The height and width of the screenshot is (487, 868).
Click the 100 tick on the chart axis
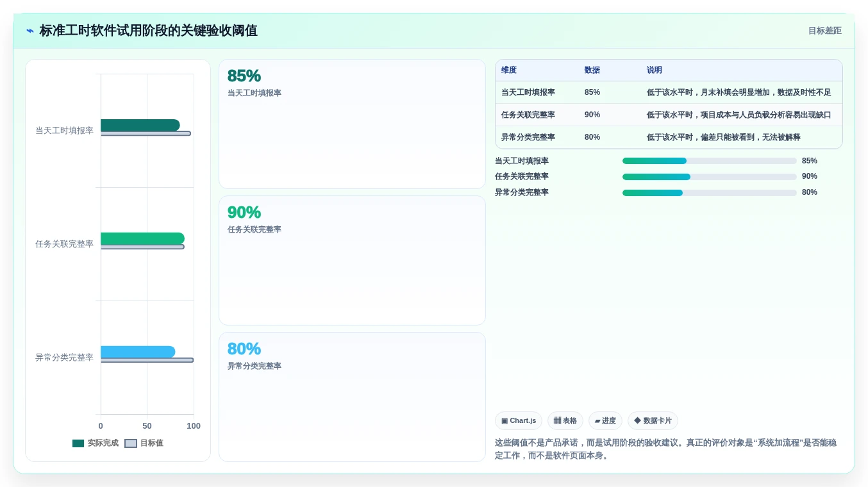coord(194,426)
